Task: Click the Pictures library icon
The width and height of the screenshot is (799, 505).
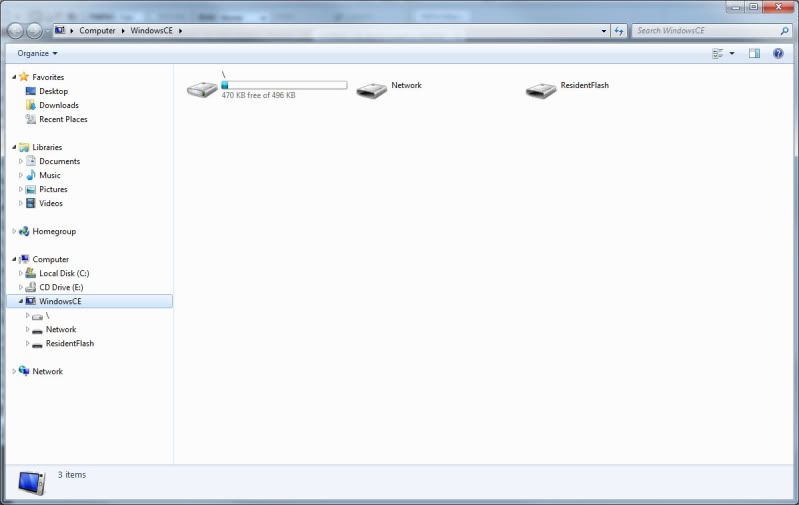Action: pos(31,189)
